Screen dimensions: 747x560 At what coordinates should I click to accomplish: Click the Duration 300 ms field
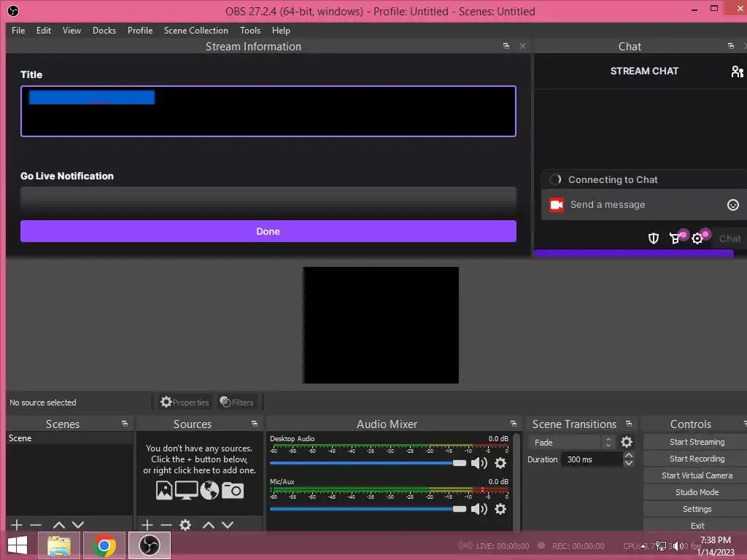[x=592, y=459]
